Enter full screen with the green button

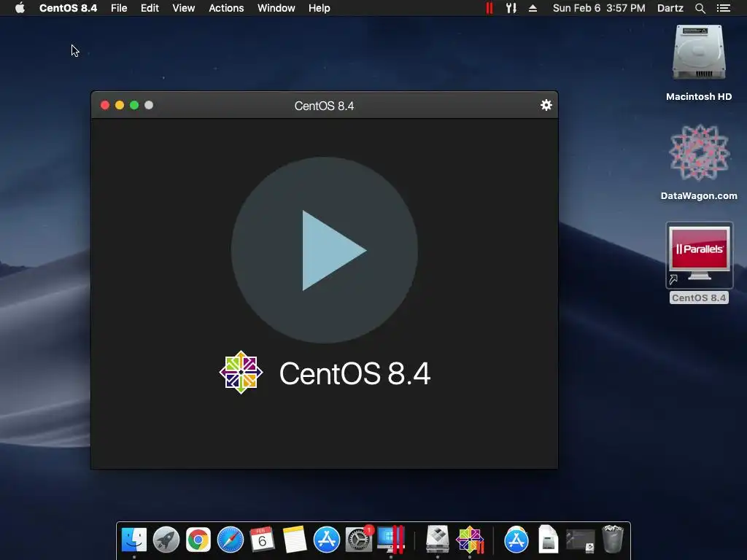(x=134, y=105)
